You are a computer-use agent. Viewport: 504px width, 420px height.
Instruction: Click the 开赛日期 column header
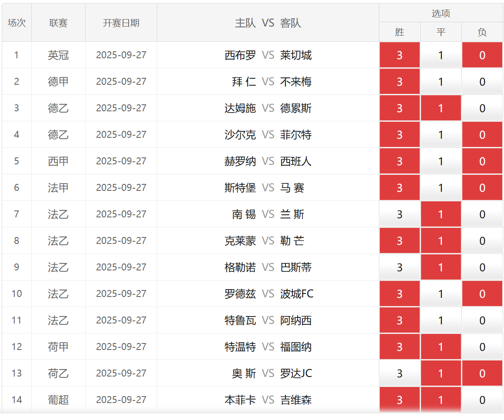pyautogui.click(x=121, y=23)
